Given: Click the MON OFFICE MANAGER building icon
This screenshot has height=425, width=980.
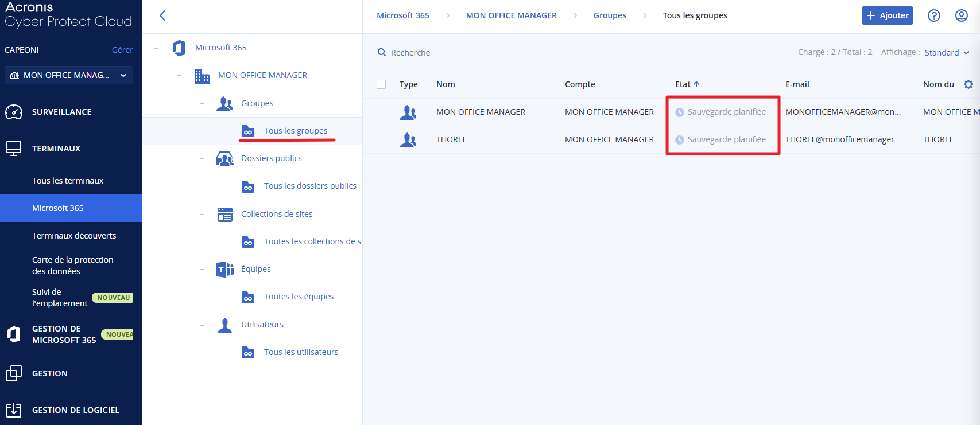Looking at the screenshot, I should (202, 76).
